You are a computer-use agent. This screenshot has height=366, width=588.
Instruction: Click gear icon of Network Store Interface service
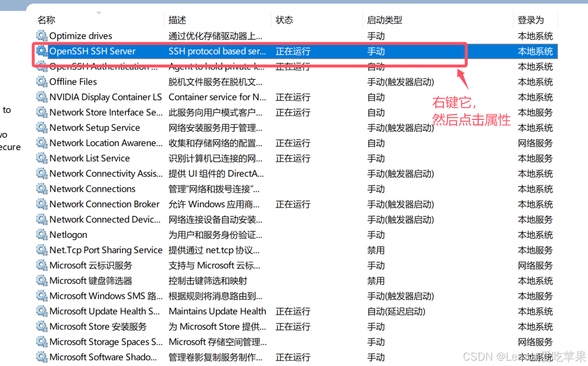click(42, 112)
